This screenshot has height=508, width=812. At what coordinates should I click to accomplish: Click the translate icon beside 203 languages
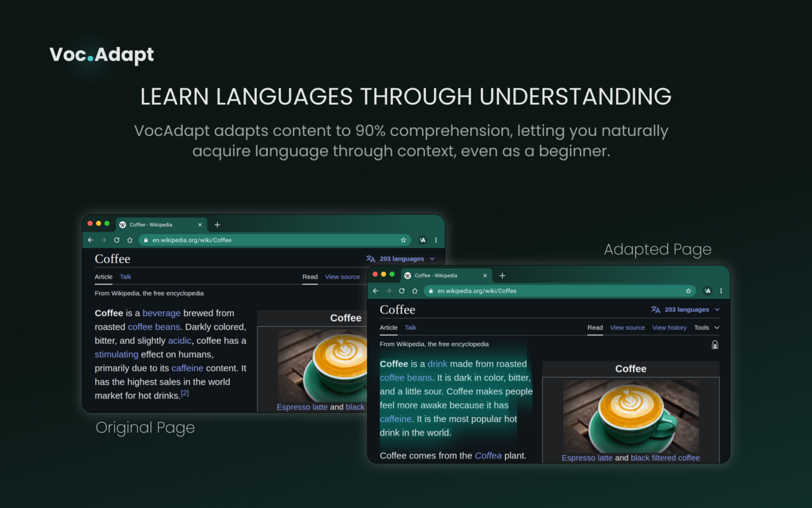[655, 309]
